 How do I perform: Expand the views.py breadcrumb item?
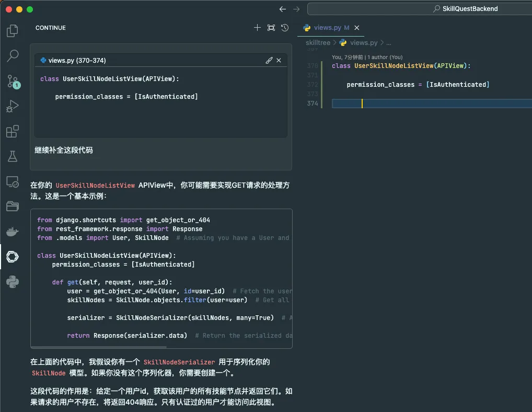(363, 43)
